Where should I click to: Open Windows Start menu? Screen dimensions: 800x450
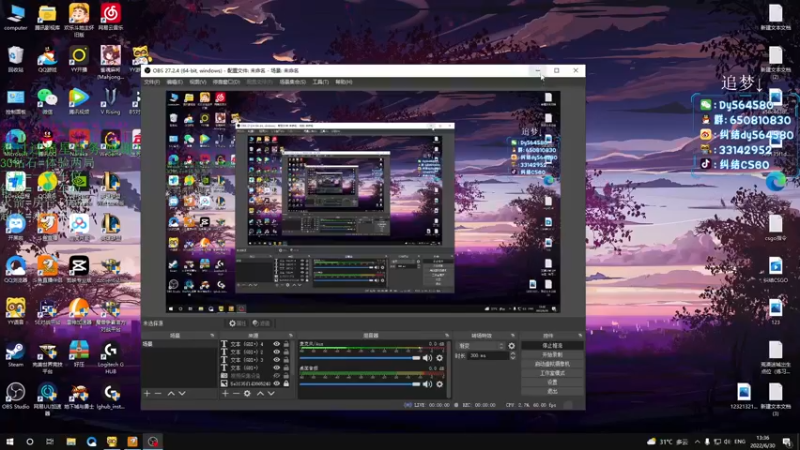point(10,441)
